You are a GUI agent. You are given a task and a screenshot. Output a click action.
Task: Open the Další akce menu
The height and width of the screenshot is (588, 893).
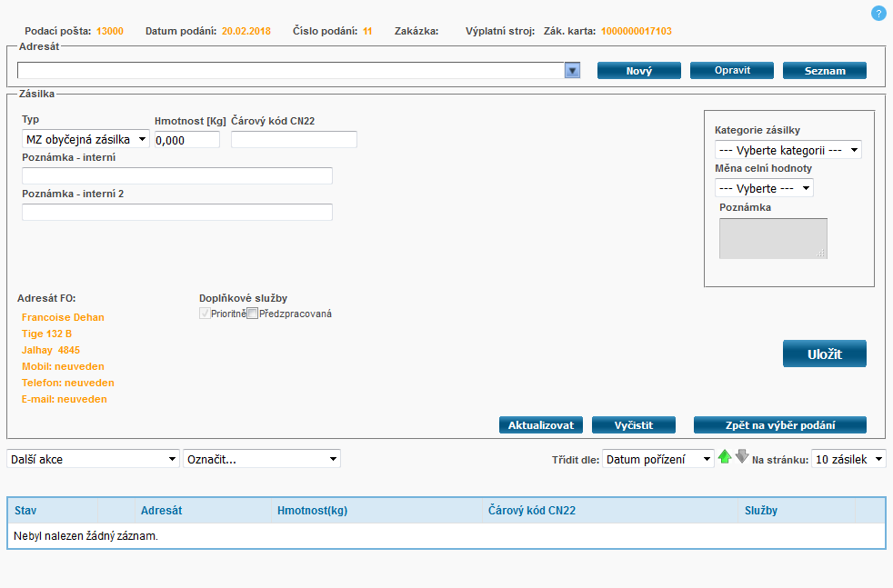[x=93, y=459]
